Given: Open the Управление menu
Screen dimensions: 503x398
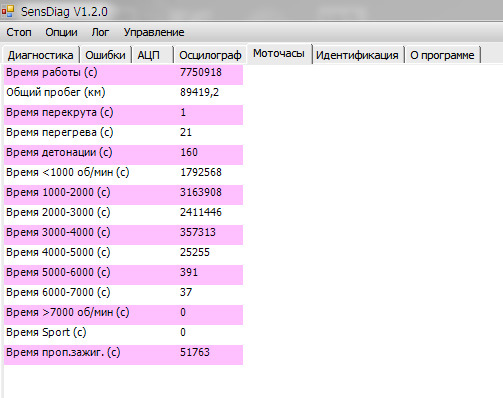Looking at the screenshot, I should coord(154,32).
